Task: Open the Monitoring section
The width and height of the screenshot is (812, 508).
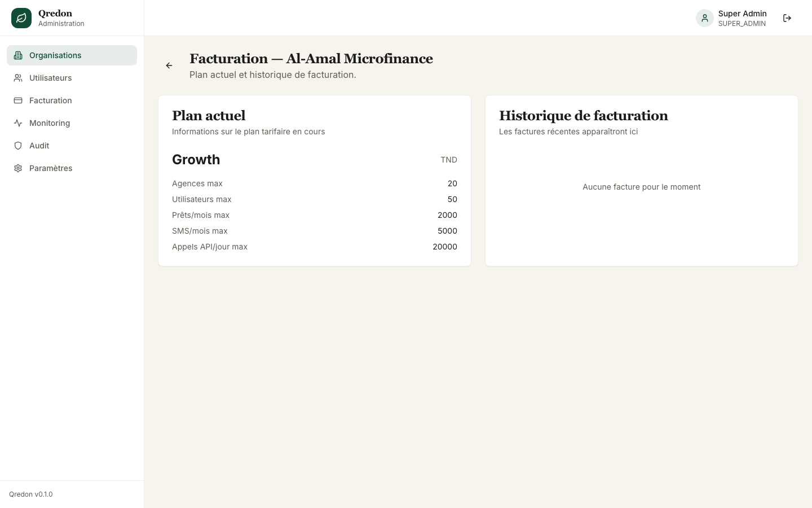Action: tap(72, 123)
